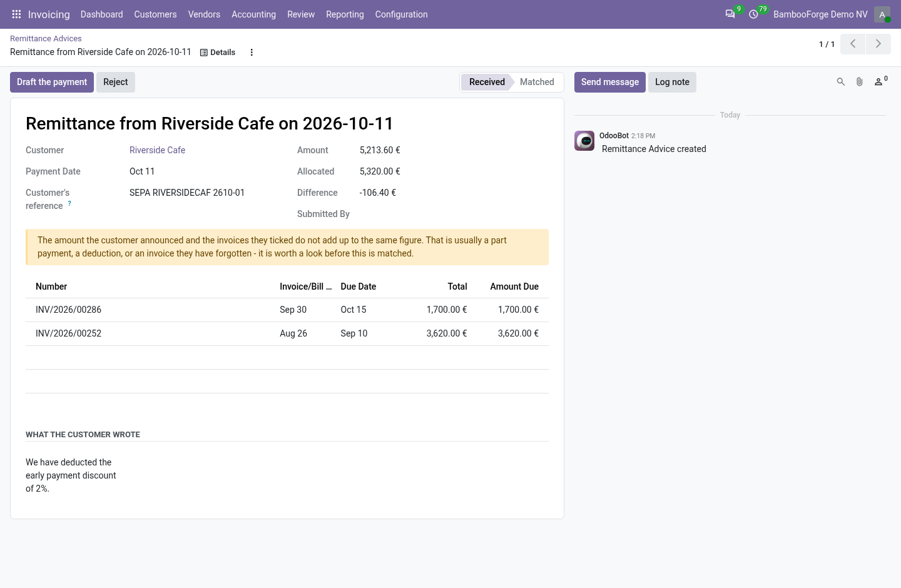Click the user avatar in top bar

click(x=882, y=14)
